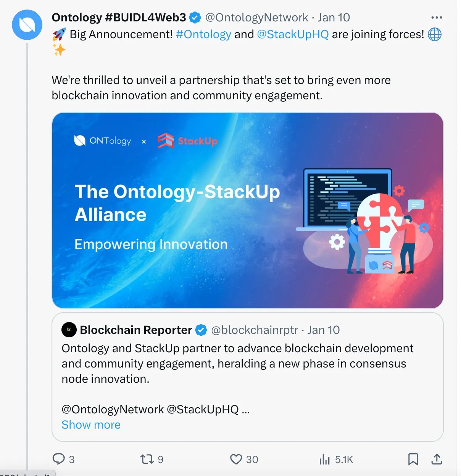Repost this tweet using retweet icon

coord(147,459)
